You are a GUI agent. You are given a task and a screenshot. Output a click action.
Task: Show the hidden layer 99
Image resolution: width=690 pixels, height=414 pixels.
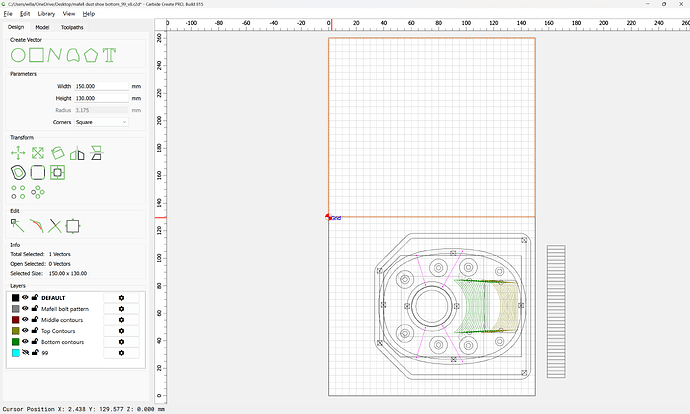[25, 352]
